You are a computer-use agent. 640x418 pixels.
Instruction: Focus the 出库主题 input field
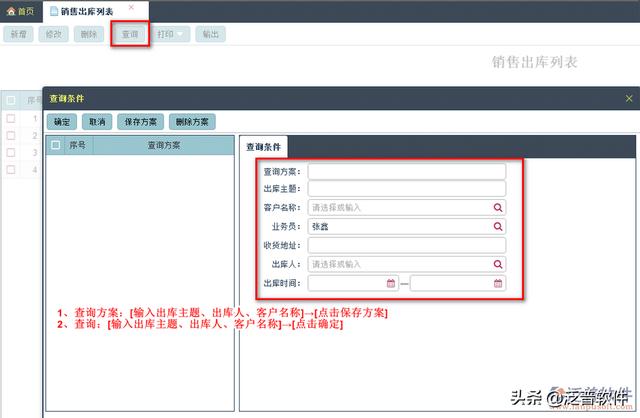point(407,189)
